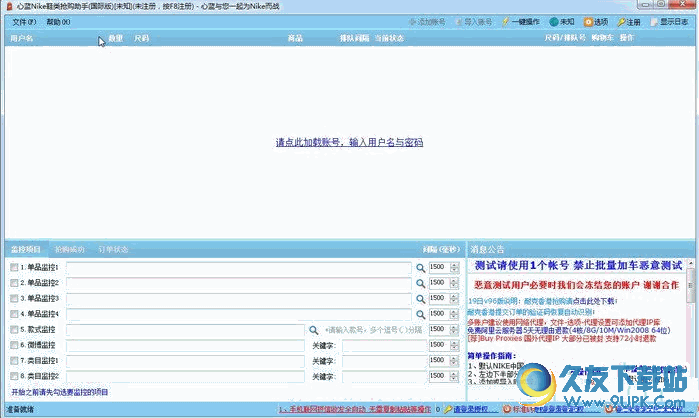Click the 免费阿里云服务器 announcement link
Screen dimensions: 699x418
click(x=569, y=330)
